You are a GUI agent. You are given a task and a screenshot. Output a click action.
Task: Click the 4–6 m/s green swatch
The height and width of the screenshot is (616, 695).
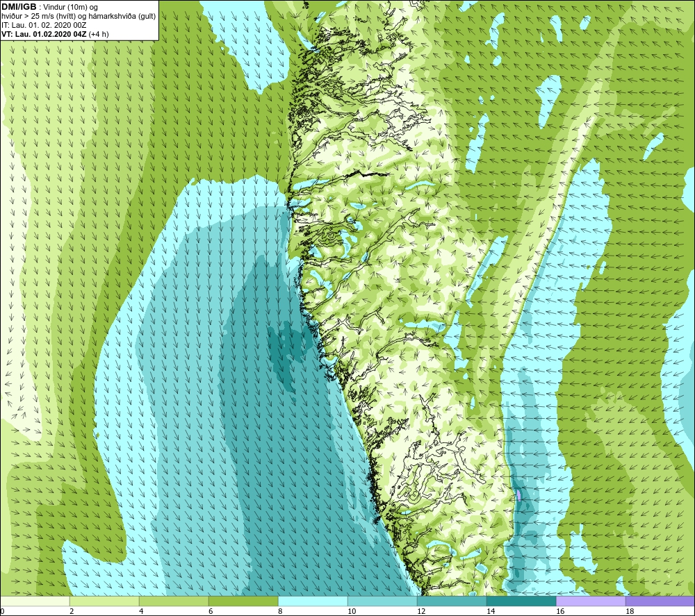point(174,601)
